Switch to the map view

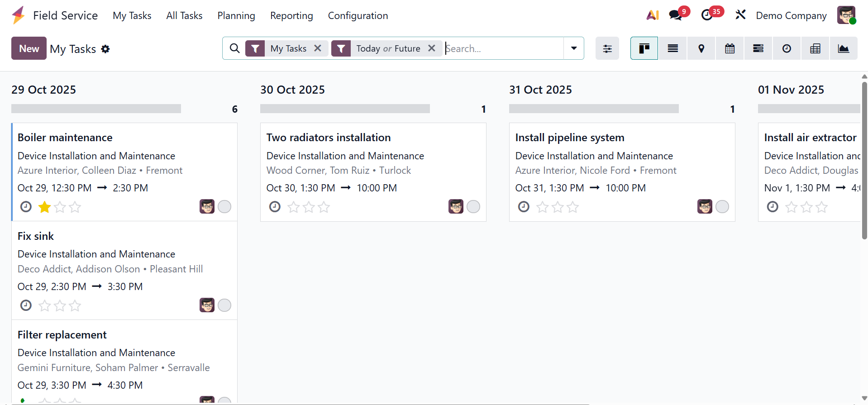(x=701, y=48)
